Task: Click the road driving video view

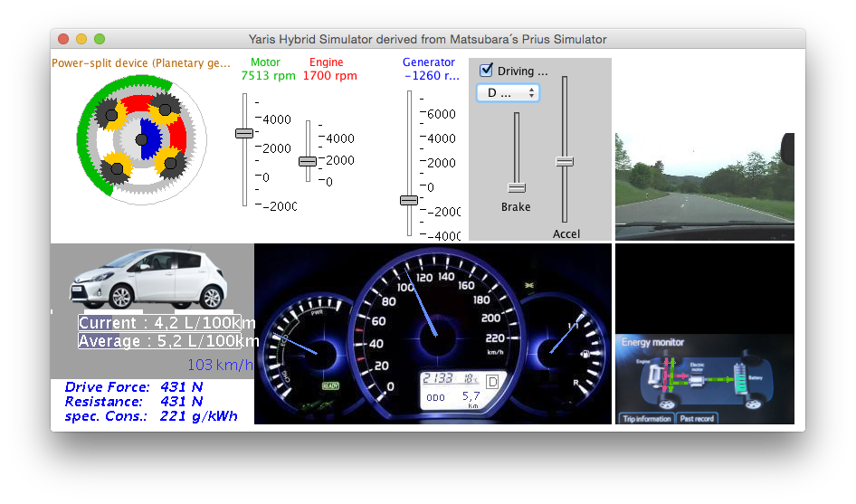Action: tap(704, 186)
